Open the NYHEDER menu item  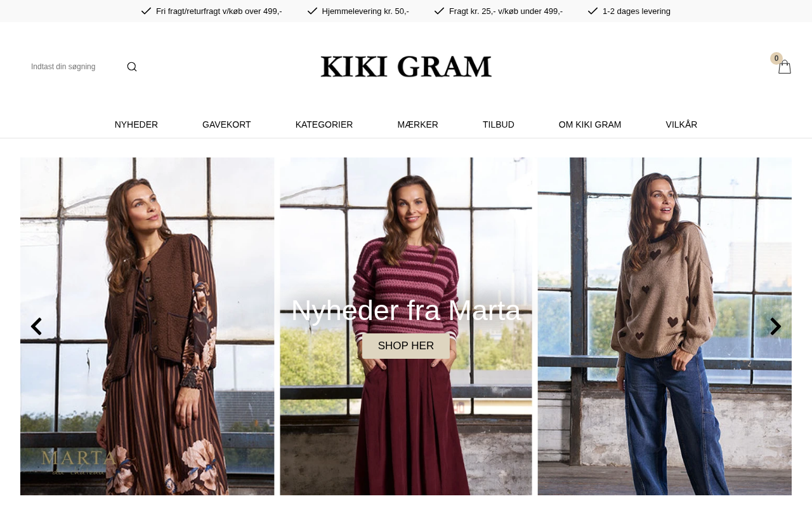pyautogui.click(x=136, y=124)
